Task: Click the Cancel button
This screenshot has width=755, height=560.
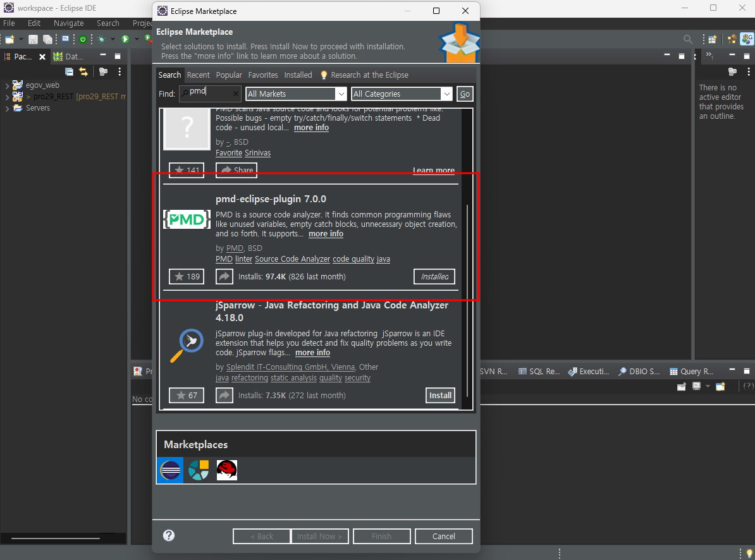Action: [x=443, y=537]
